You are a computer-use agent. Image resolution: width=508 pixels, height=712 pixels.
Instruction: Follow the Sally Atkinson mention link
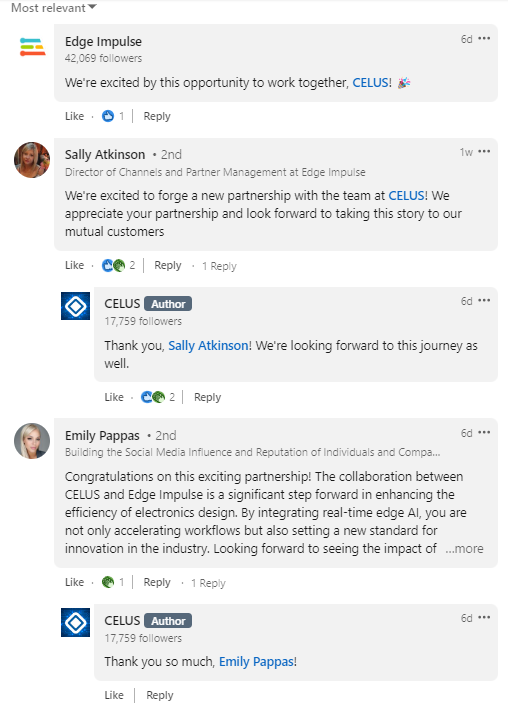pos(208,346)
